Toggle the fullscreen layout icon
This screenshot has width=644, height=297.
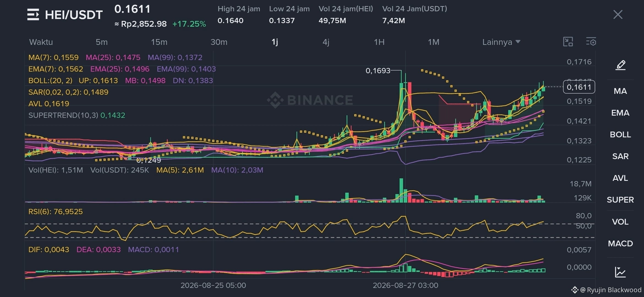[568, 42]
